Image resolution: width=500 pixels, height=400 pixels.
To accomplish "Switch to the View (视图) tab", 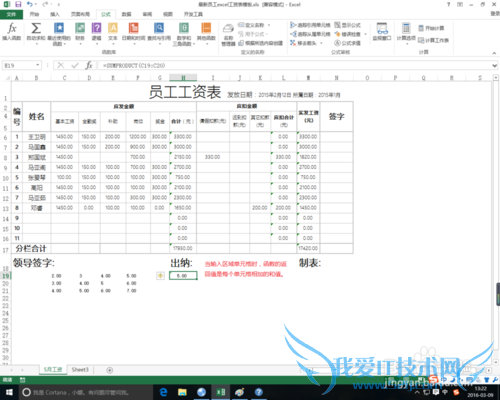I will (168, 14).
